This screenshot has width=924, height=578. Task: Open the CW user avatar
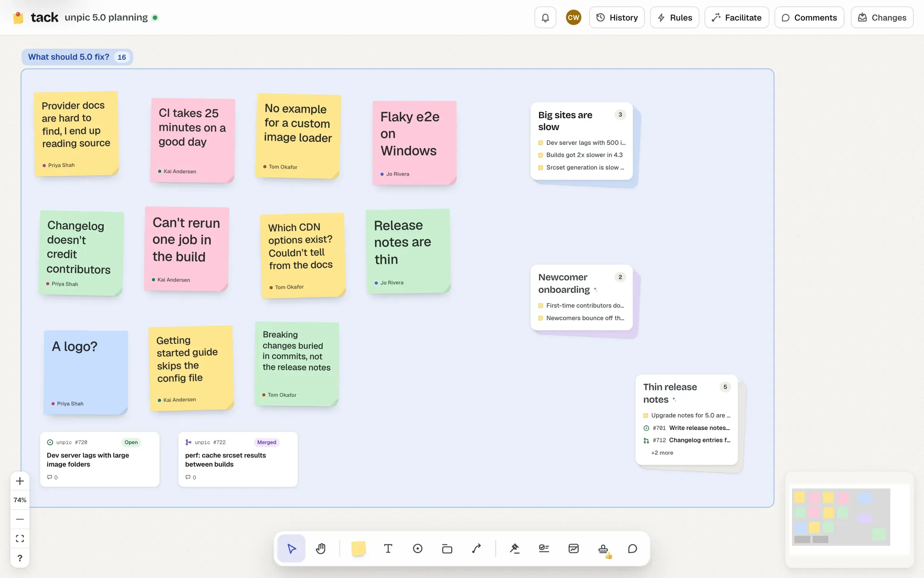pyautogui.click(x=573, y=17)
